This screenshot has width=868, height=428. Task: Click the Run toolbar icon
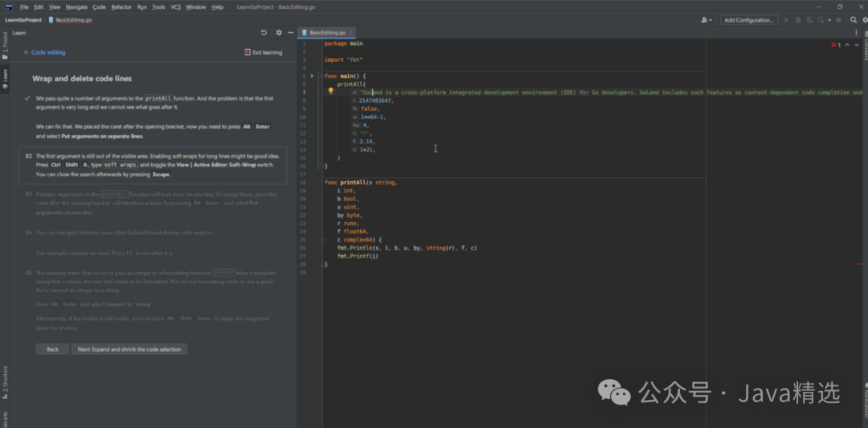point(787,20)
